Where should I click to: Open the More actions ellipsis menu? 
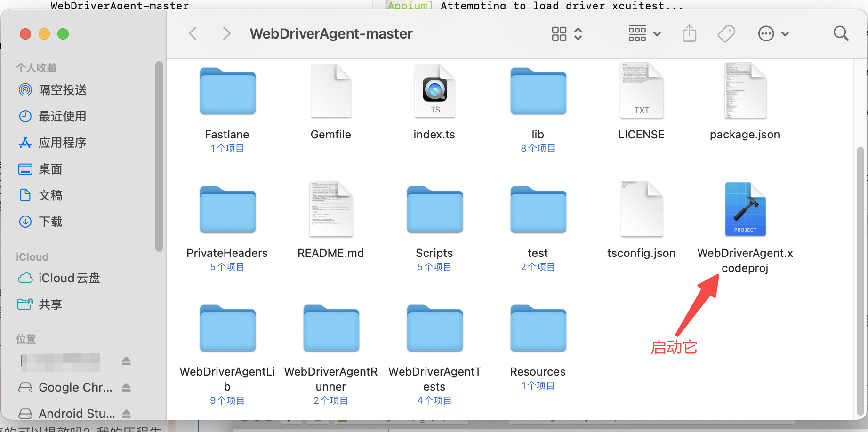[x=773, y=33]
